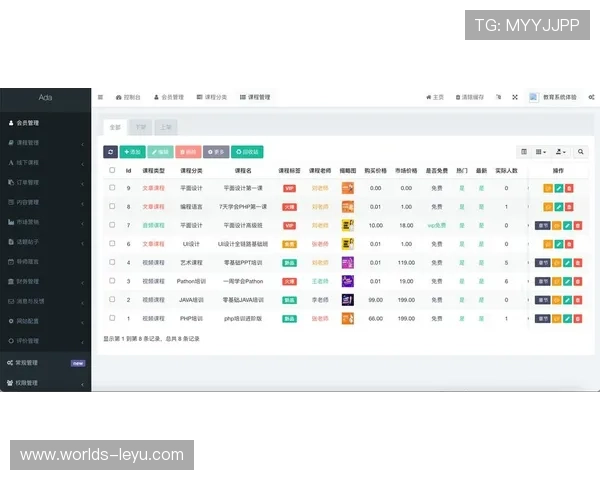Click the fullscreen icon in top bar
The width and height of the screenshot is (600, 480).
[515, 97]
